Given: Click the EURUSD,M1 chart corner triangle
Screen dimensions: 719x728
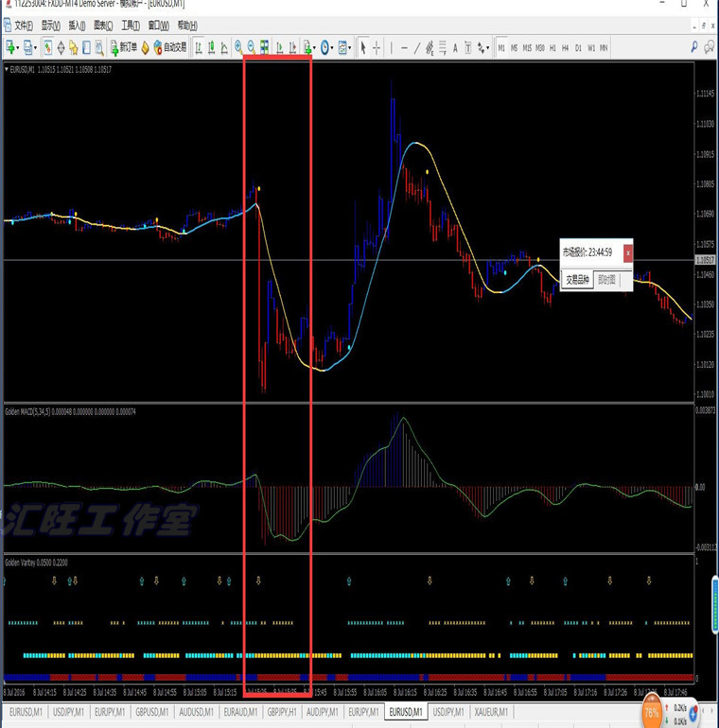Looking at the screenshot, I should pos(7,70).
